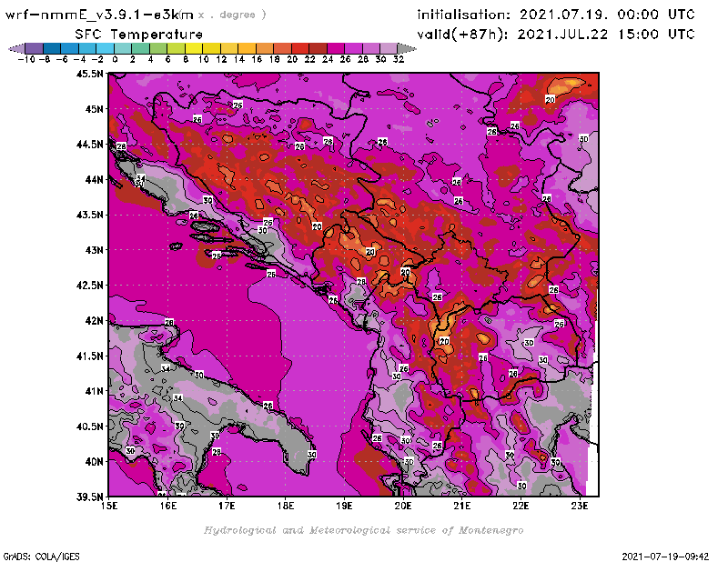This screenshot has height=562, width=728.
Task: Click the '0' legend value
Action: click(115, 60)
